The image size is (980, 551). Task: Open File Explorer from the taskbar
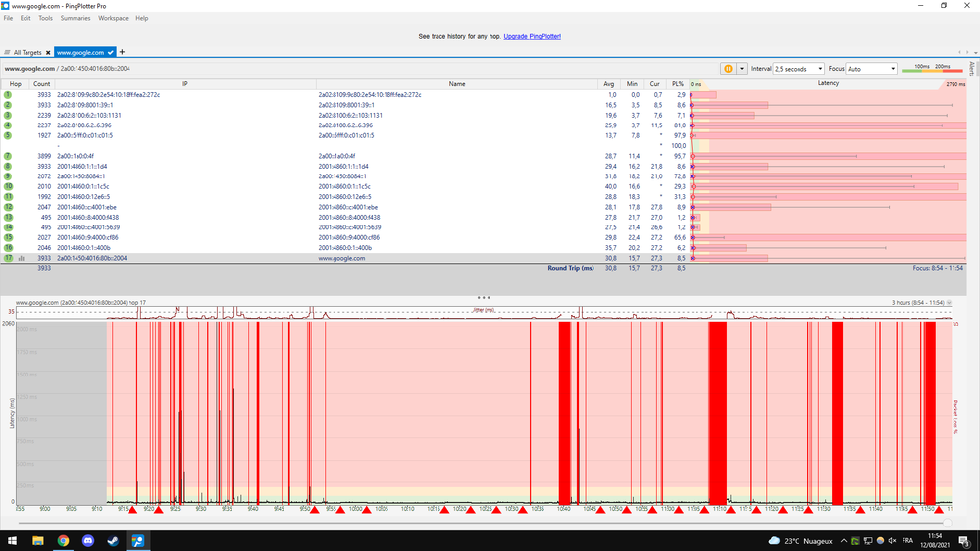coord(37,541)
